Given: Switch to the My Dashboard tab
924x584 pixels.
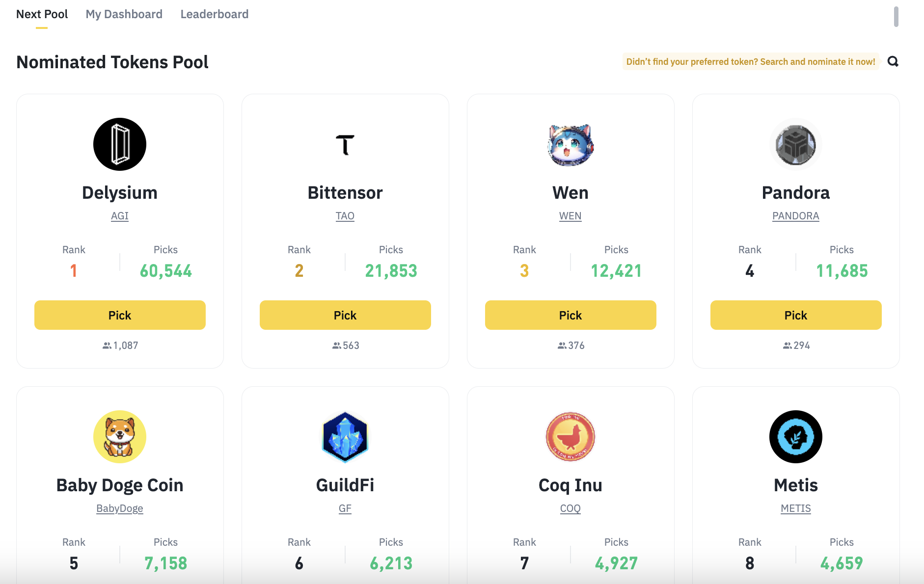Looking at the screenshot, I should click(x=124, y=14).
